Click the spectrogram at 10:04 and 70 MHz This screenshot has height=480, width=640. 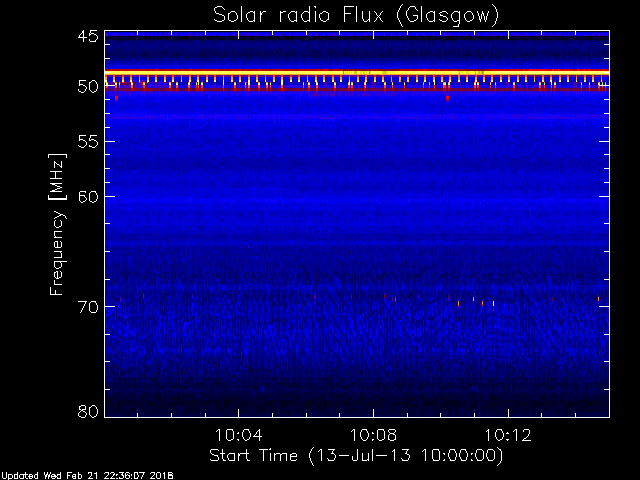pos(237,306)
